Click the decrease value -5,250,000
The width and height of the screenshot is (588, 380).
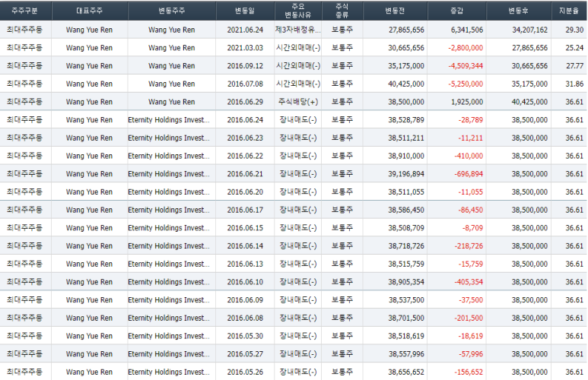point(466,84)
